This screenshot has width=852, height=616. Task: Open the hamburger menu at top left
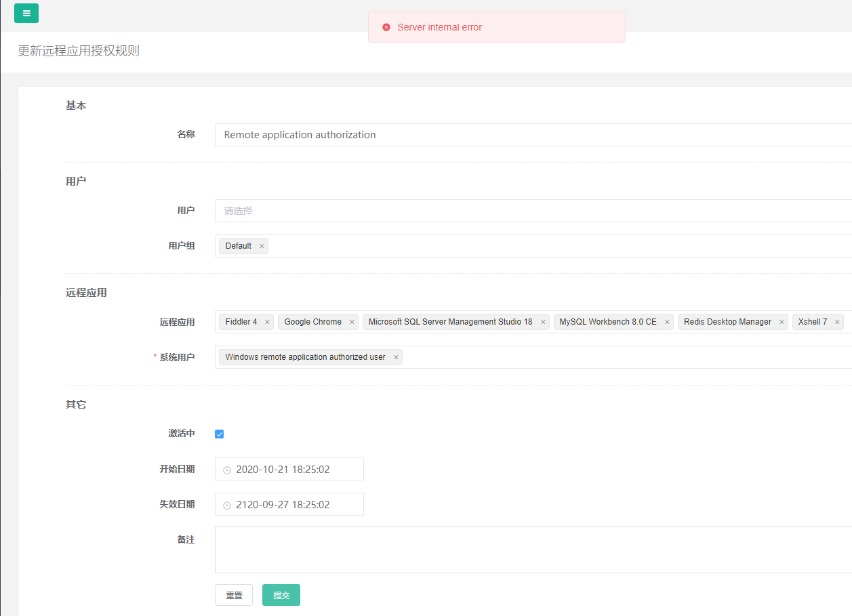click(x=26, y=13)
